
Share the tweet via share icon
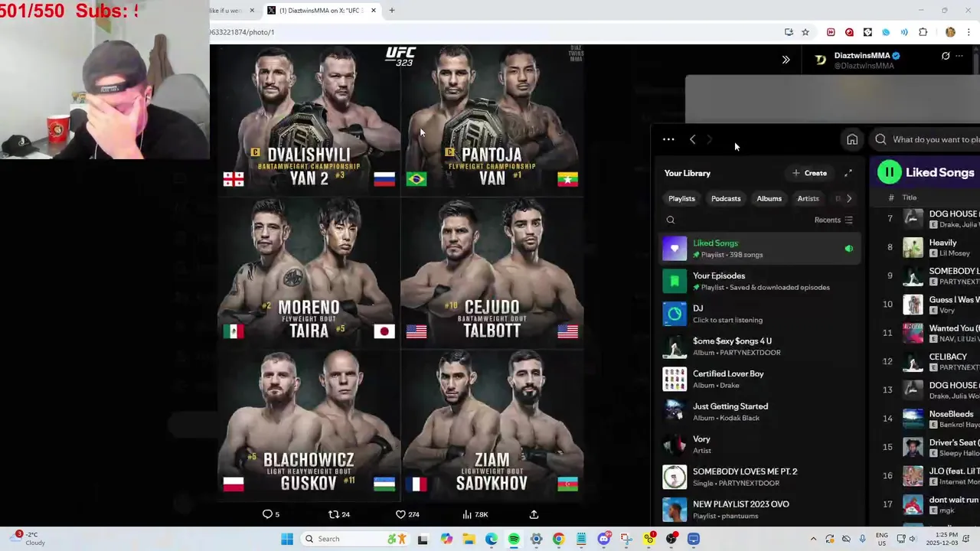534,514
